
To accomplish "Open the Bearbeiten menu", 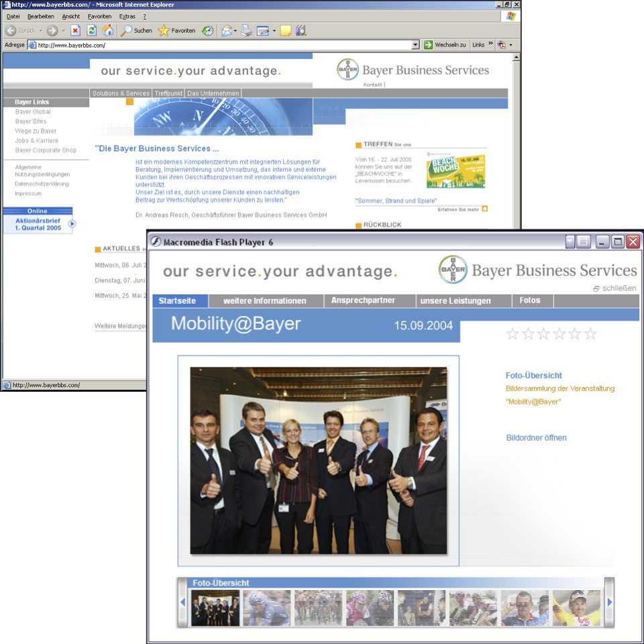I will (x=41, y=16).
